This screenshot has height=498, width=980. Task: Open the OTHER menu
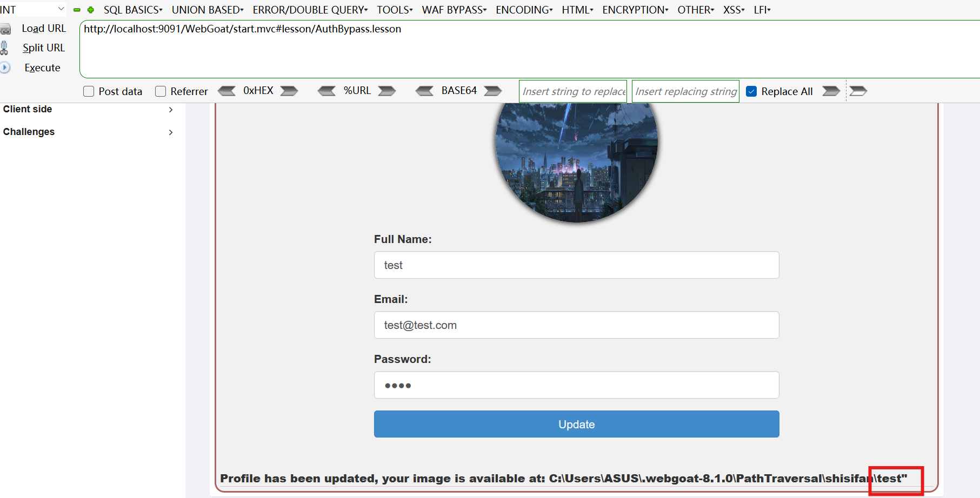coord(696,10)
